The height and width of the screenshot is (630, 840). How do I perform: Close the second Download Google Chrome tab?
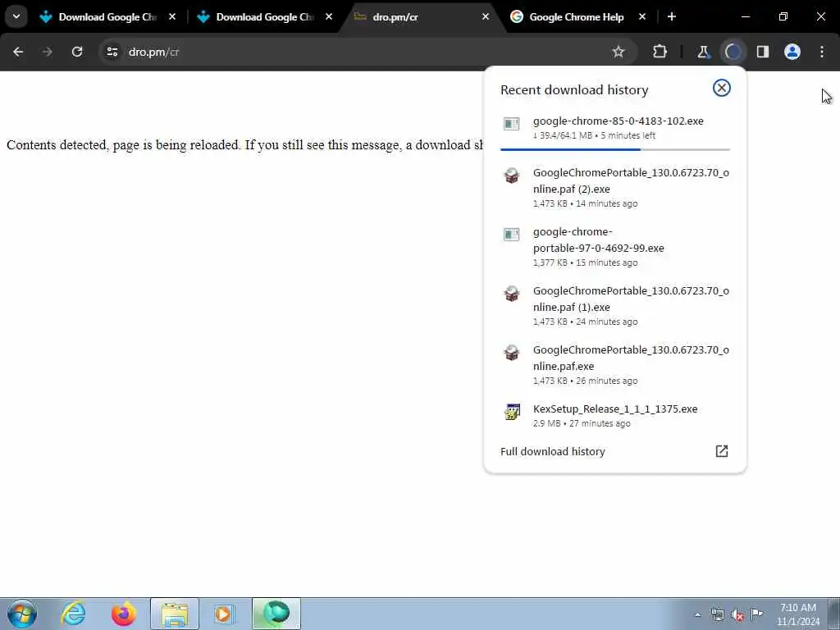coord(329,16)
